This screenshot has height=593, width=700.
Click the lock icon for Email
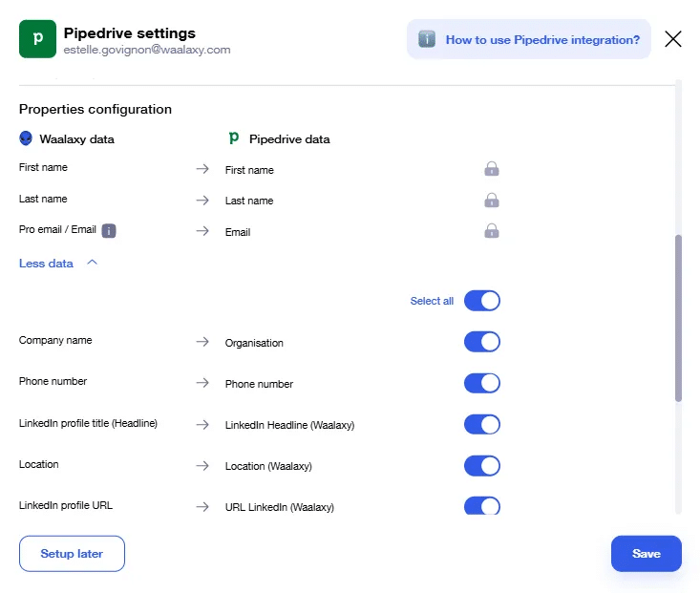pyautogui.click(x=492, y=230)
